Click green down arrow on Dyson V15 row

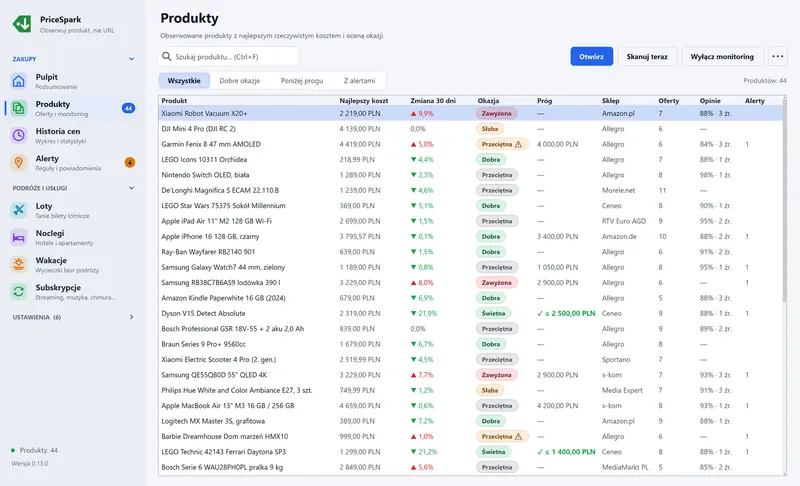point(413,313)
